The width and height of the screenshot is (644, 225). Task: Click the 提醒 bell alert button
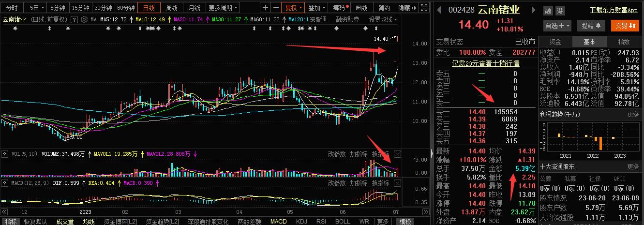(x=591, y=26)
